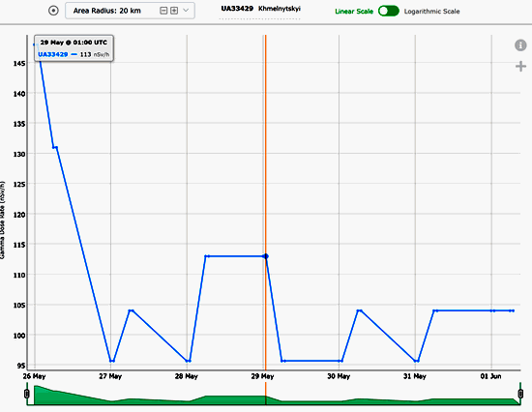Open the Area Radius dropdown chevron

point(186,11)
